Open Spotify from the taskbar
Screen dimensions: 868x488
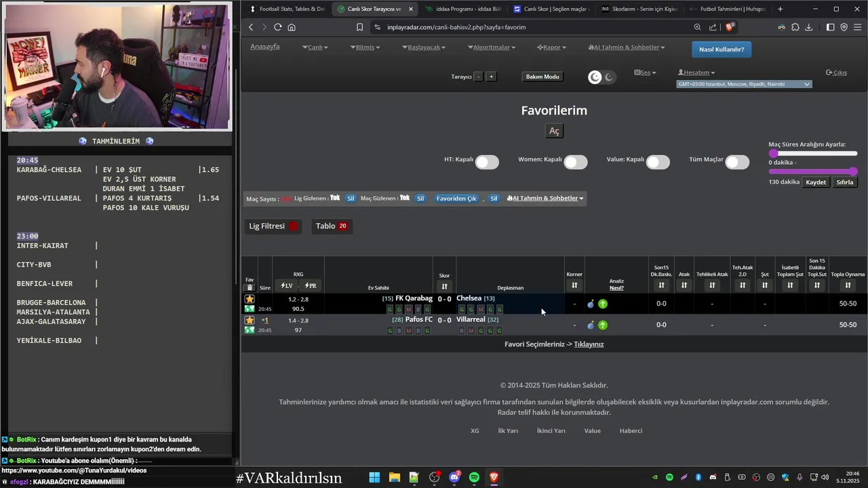(474, 478)
